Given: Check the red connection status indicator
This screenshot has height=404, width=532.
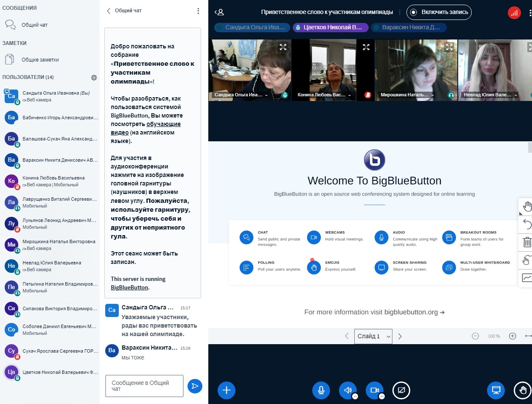Looking at the screenshot, I should (x=514, y=13).
